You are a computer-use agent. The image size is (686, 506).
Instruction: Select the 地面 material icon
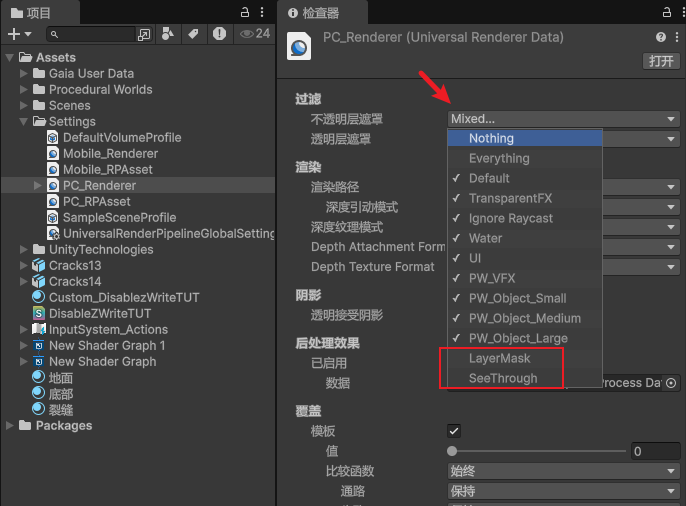38,377
